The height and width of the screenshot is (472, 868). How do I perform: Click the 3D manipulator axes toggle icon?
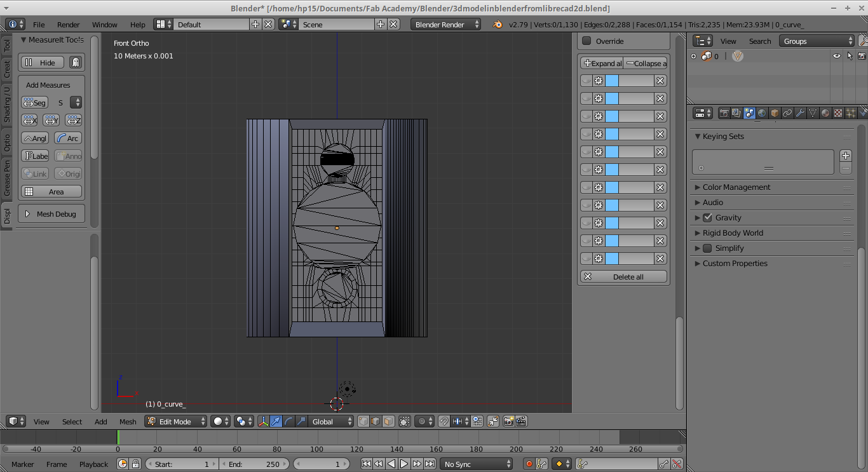(x=264, y=421)
